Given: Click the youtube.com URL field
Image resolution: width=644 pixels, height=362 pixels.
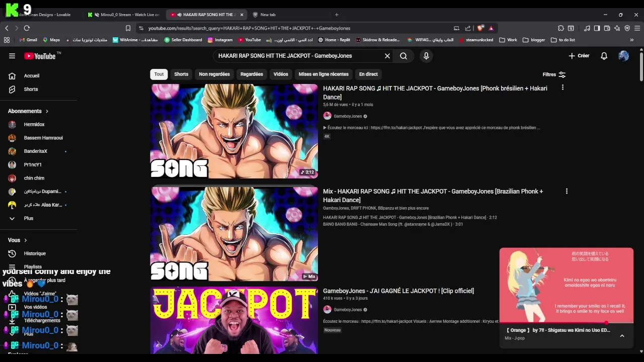Looking at the screenshot, I should click(x=249, y=28).
